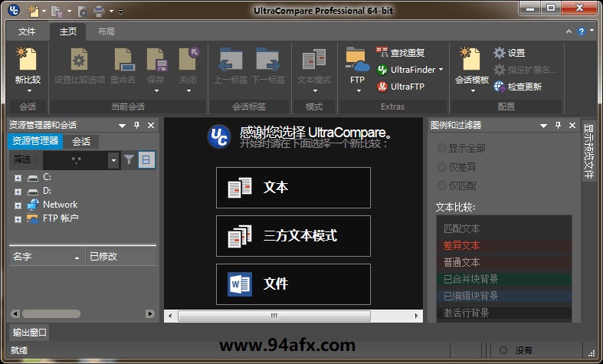This screenshot has height=364, width=603.
Task: Click the 匹配文本 legend entry
Action: [504, 228]
